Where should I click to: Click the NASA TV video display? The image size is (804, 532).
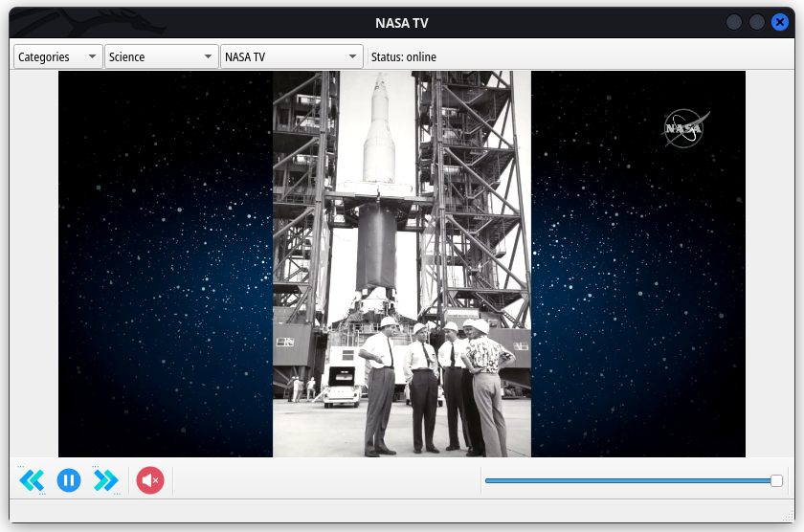[401, 264]
